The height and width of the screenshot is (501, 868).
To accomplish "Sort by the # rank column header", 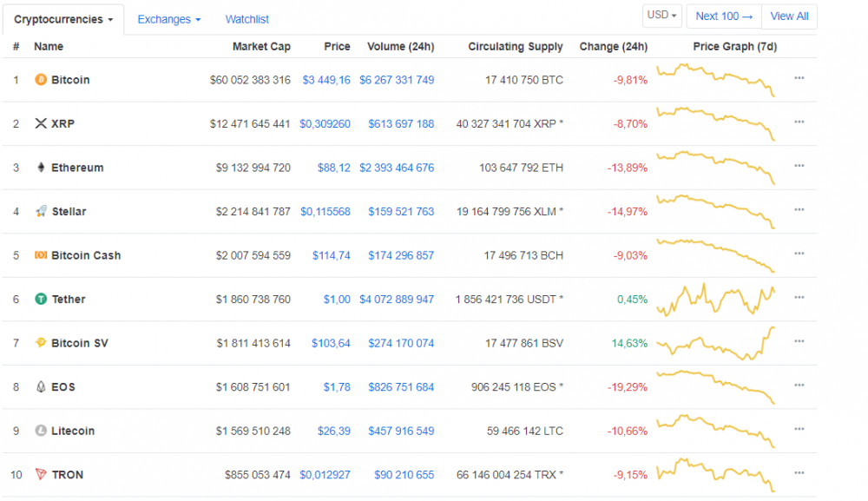I will click(16, 47).
